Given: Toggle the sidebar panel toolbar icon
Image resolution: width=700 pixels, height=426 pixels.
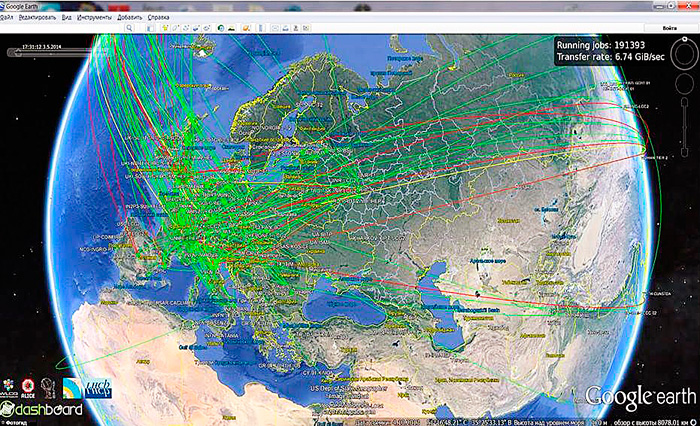Looking at the screenshot, I should click(x=150, y=28).
